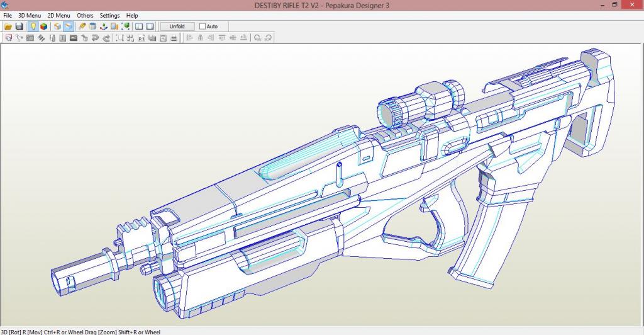644x335 pixels.
Task: Click the pencil edge-marking tool icon
Action: [82, 26]
